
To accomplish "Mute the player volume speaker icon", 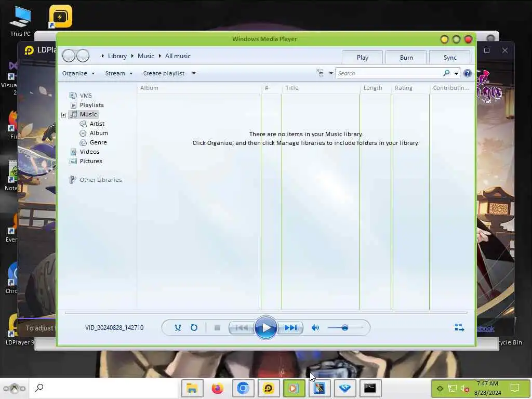I will tap(315, 328).
